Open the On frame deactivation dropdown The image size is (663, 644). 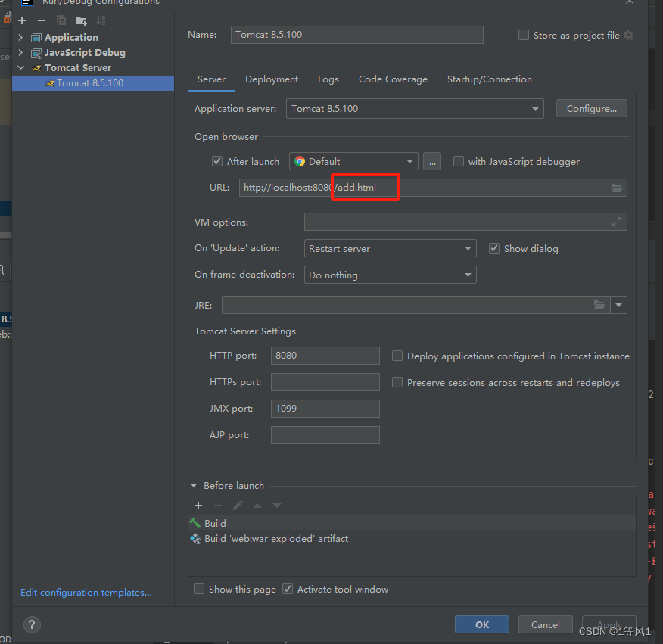tap(391, 275)
